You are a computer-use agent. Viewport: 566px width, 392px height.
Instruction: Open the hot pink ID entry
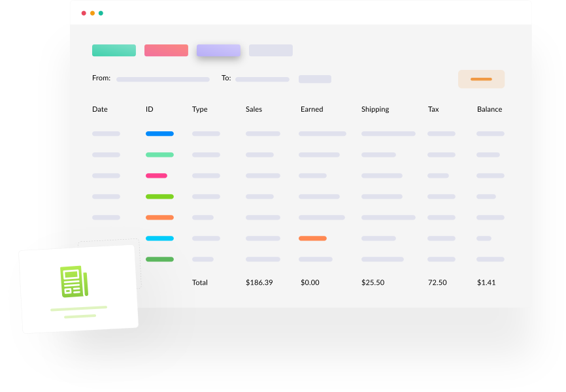(x=156, y=176)
